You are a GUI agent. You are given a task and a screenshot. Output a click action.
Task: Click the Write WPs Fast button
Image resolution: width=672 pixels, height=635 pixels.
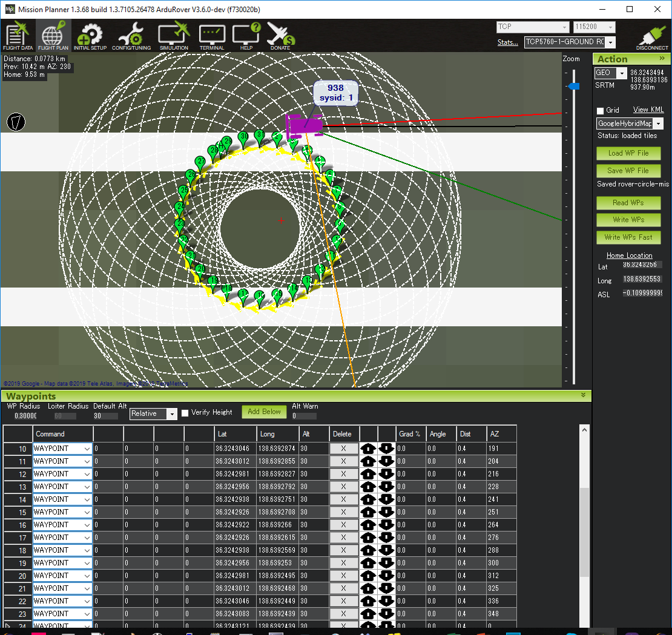pyautogui.click(x=628, y=237)
